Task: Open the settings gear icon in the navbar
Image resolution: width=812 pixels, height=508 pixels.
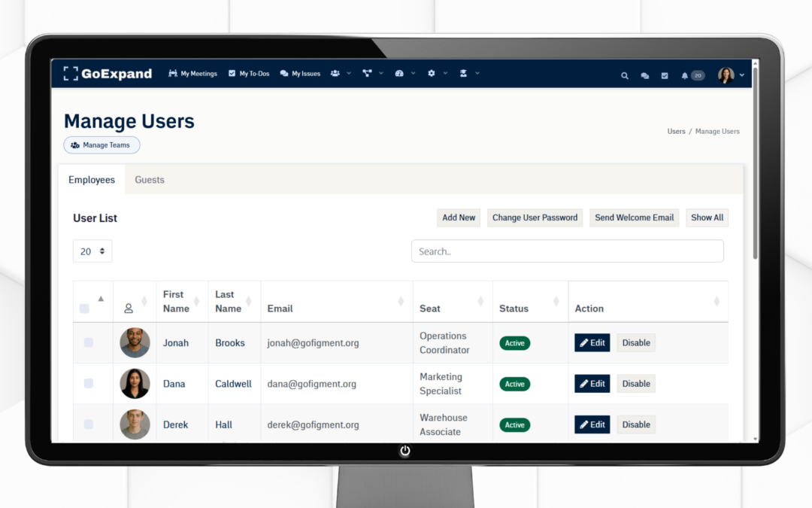Action: click(x=431, y=73)
